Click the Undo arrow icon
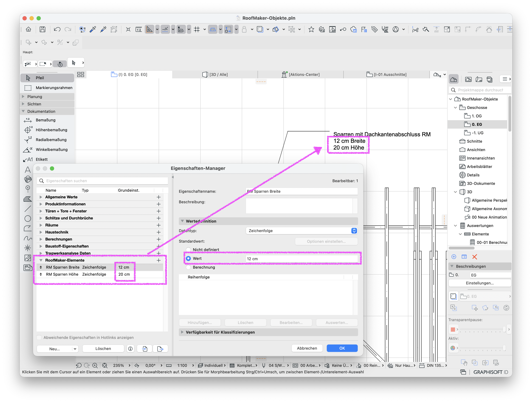The height and width of the screenshot is (403, 532). (57, 29)
